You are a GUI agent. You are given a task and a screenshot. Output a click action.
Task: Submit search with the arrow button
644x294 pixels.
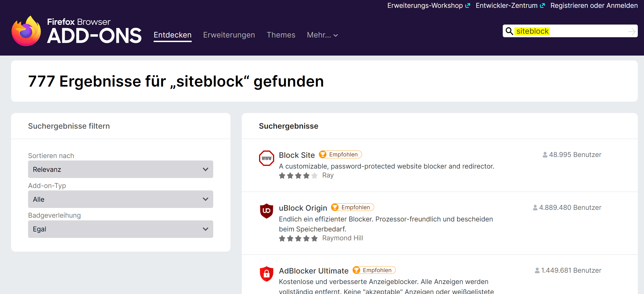632,32
